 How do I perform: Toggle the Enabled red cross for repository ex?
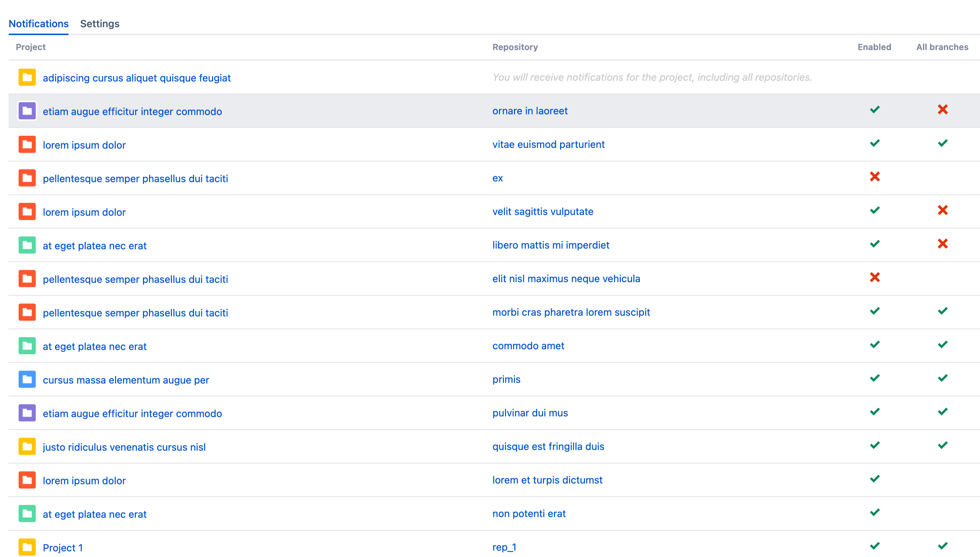pos(875,177)
